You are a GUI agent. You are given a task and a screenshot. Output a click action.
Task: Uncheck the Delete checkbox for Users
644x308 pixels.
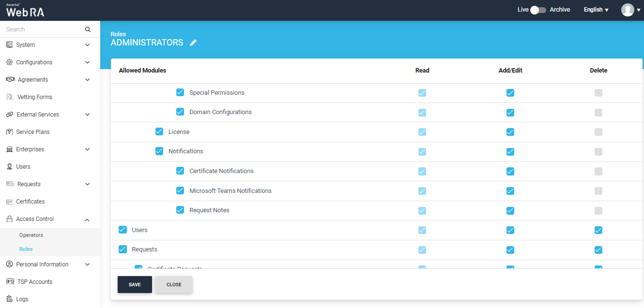(598, 230)
